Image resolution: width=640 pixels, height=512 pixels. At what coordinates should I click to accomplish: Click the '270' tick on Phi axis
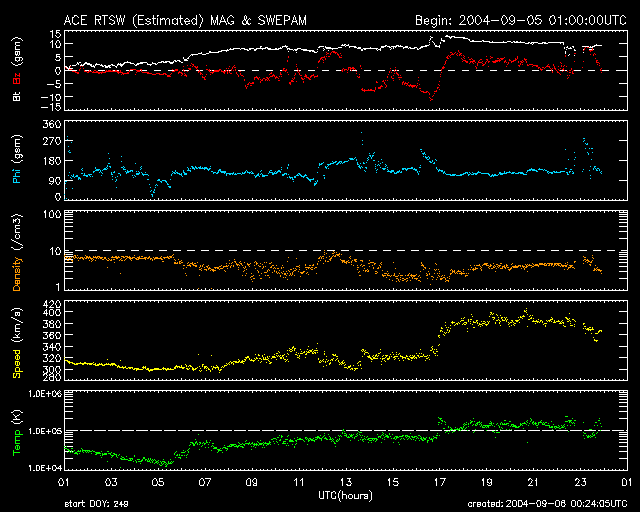(x=52, y=141)
